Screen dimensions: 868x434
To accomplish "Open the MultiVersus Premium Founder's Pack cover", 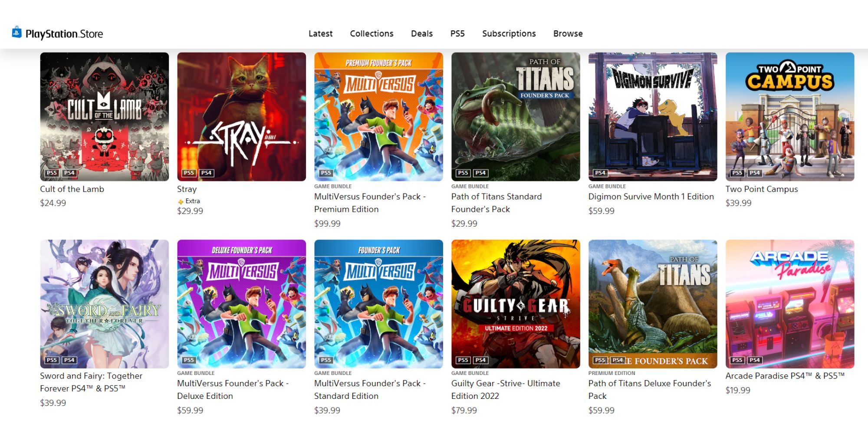I will [378, 117].
